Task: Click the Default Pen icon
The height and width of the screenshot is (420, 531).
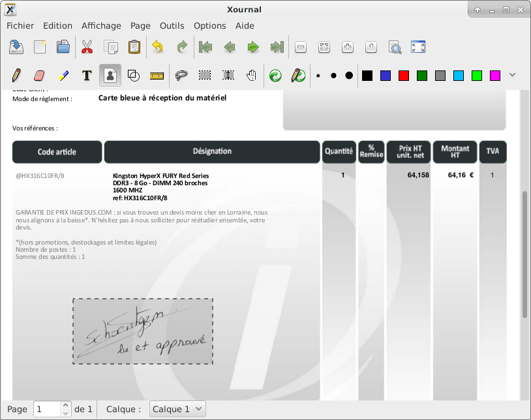Action: click(298, 75)
